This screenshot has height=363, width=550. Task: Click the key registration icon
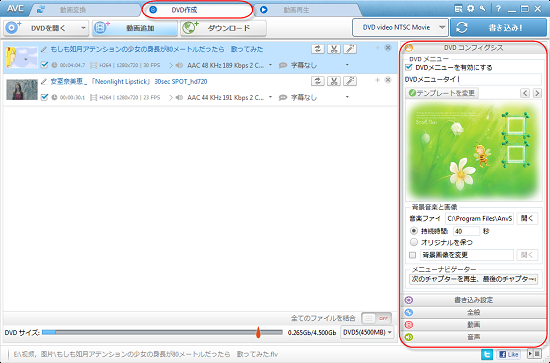coord(483,9)
